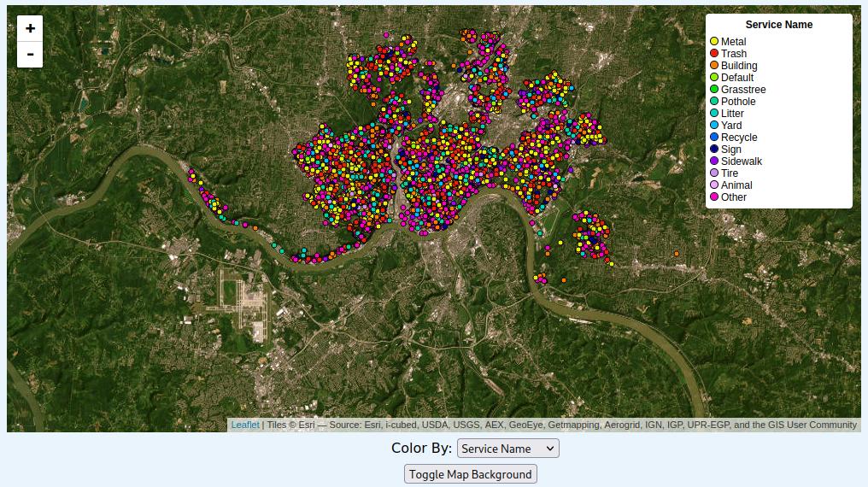Click the 'Sign' legend label

pyautogui.click(x=730, y=150)
